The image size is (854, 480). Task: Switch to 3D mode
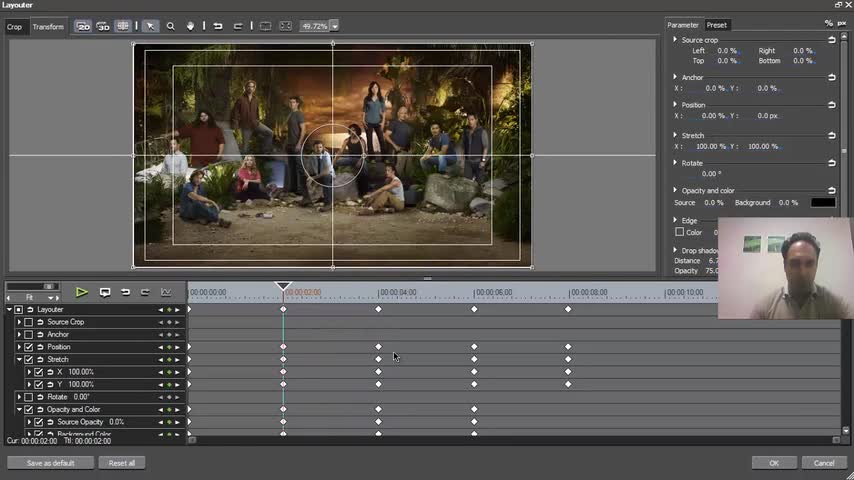[103, 26]
